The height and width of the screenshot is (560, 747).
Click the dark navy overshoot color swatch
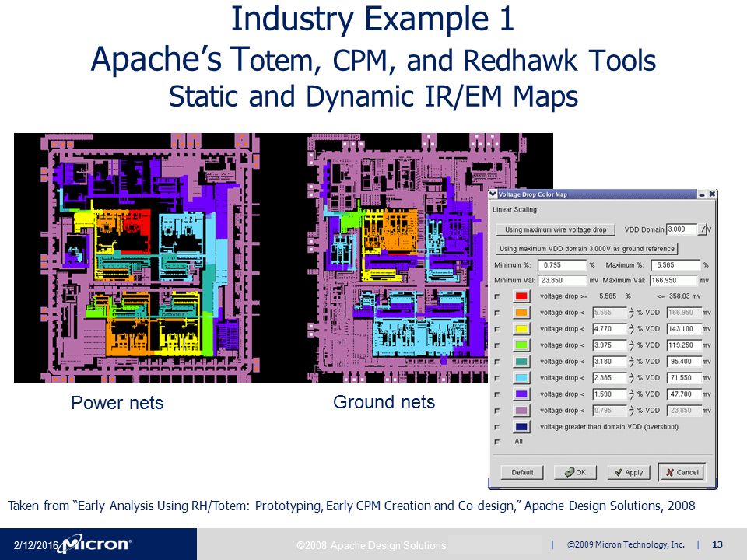521,427
